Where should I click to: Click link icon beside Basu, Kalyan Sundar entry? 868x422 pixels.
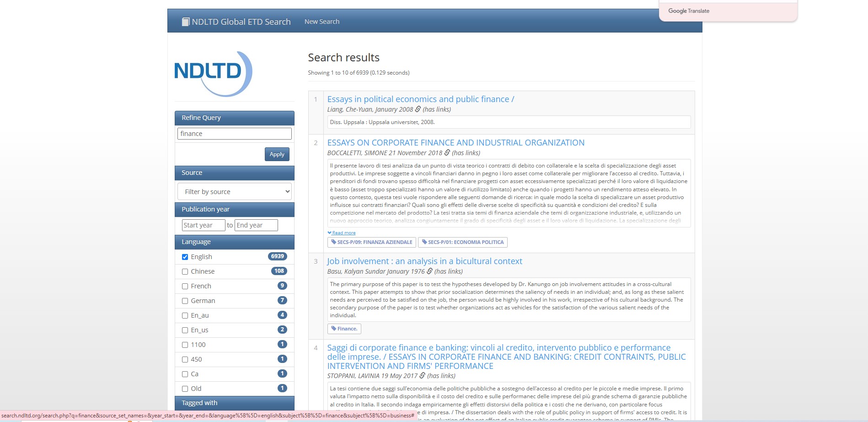tap(429, 271)
